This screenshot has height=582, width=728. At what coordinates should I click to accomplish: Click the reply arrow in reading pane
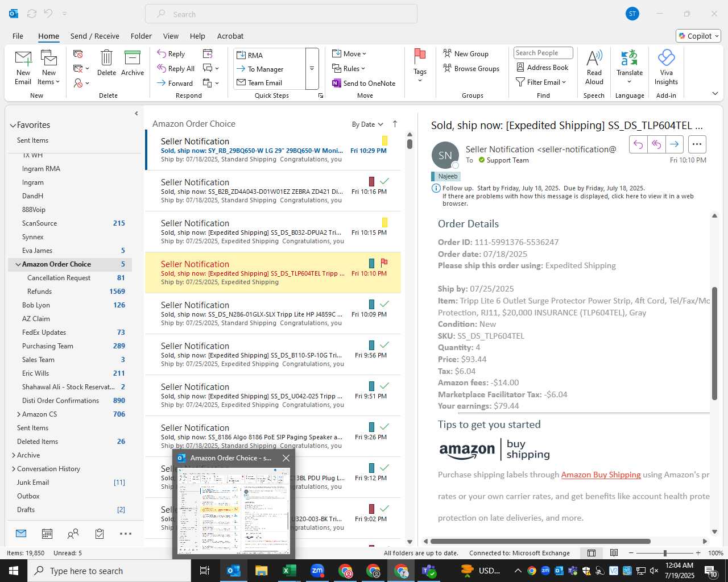point(638,144)
